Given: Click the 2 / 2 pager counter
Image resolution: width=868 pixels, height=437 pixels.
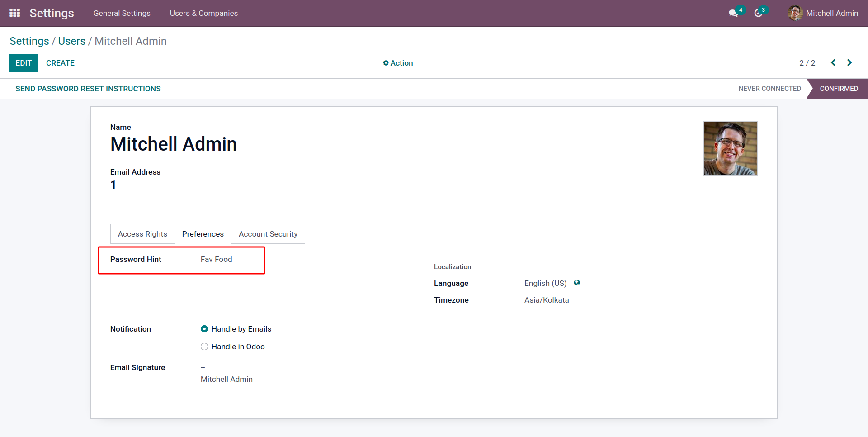Looking at the screenshot, I should 807,63.
